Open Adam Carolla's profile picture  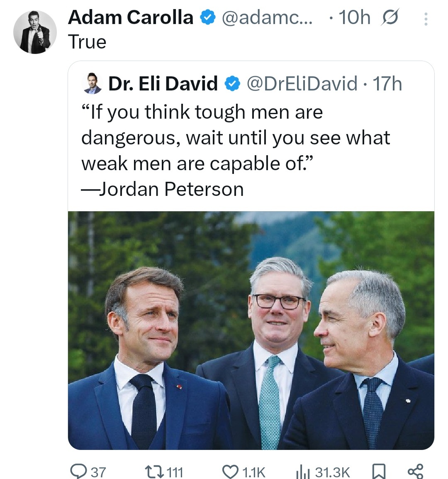pos(35,32)
